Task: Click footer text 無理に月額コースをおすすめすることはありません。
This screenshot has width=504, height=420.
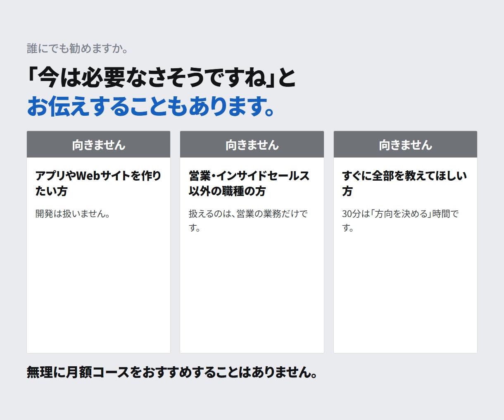Action: (172, 372)
